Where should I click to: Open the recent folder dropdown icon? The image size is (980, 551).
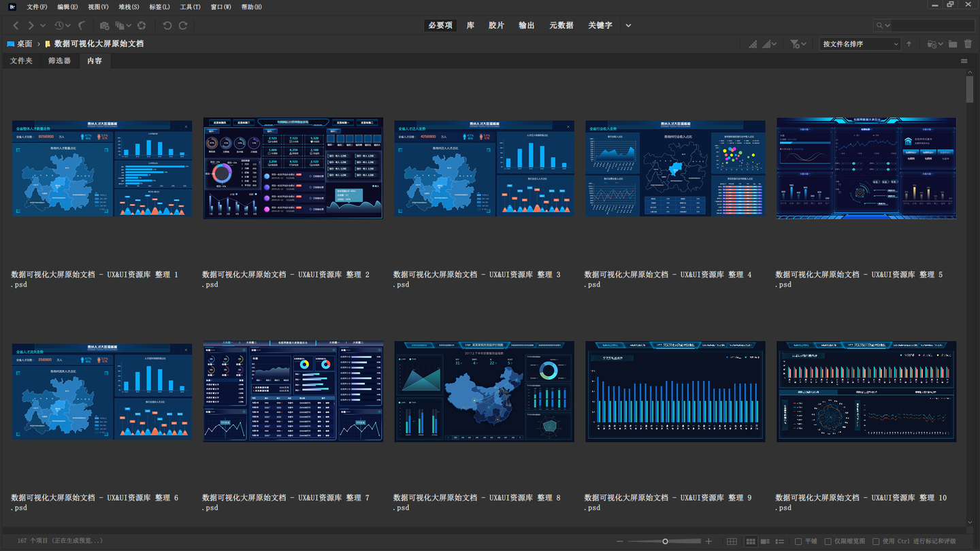(x=935, y=44)
